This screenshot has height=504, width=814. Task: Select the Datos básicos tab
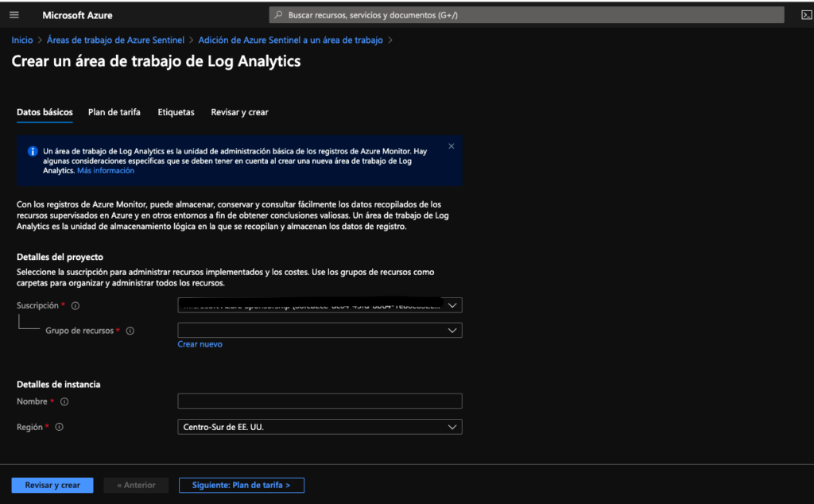[x=45, y=112]
